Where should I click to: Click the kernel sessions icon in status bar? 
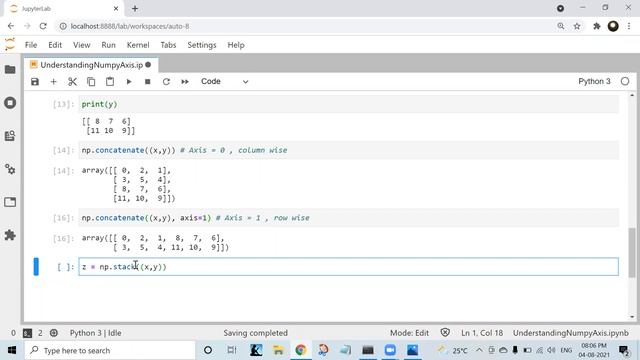(x=53, y=333)
